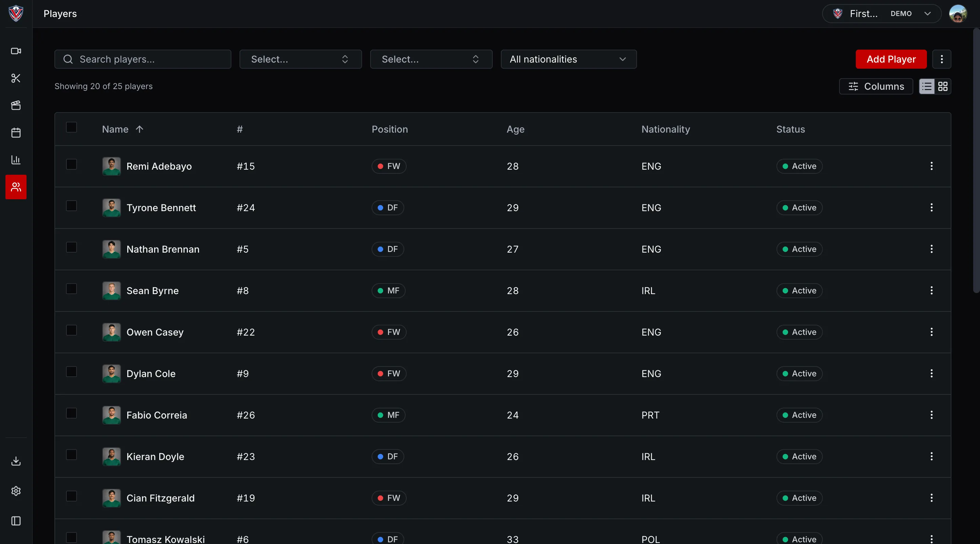Check the box for Kieran Doyle
The image size is (980, 544).
coord(71,455)
